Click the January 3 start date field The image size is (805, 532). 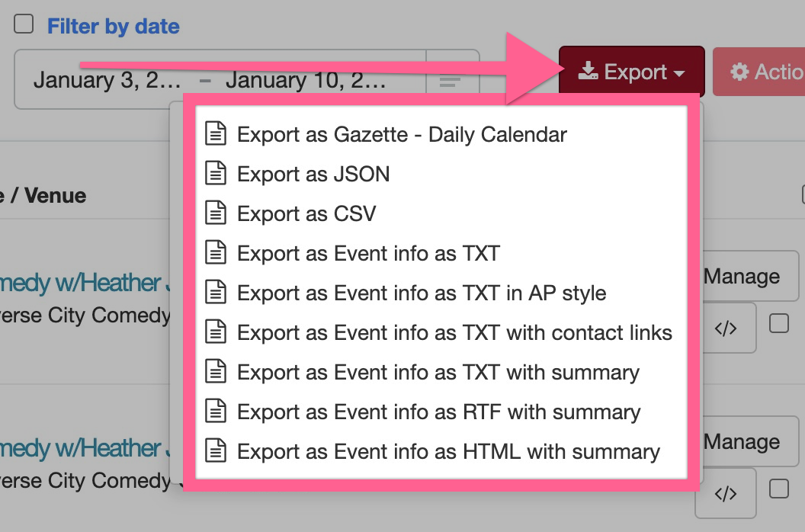click(x=107, y=81)
